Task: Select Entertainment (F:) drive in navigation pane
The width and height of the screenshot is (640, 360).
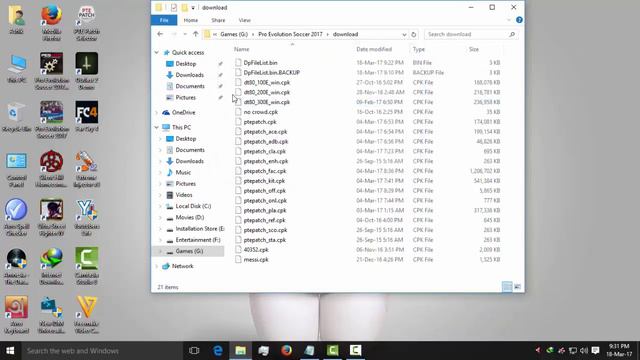Action: pos(198,240)
